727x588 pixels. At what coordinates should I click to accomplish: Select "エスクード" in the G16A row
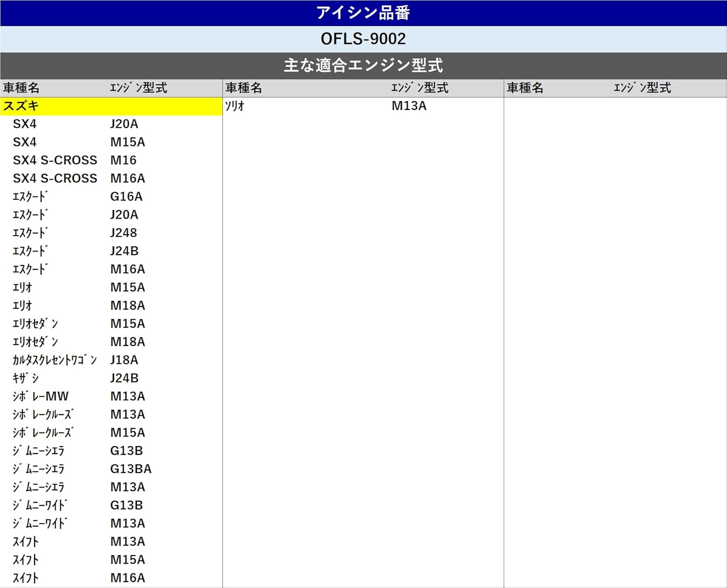pos(30,197)
